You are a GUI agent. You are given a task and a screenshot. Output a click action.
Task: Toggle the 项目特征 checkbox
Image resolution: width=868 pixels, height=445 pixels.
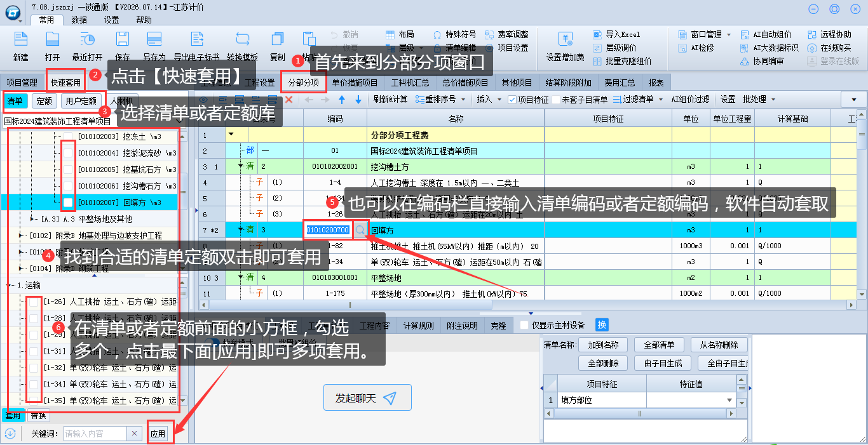512,100
